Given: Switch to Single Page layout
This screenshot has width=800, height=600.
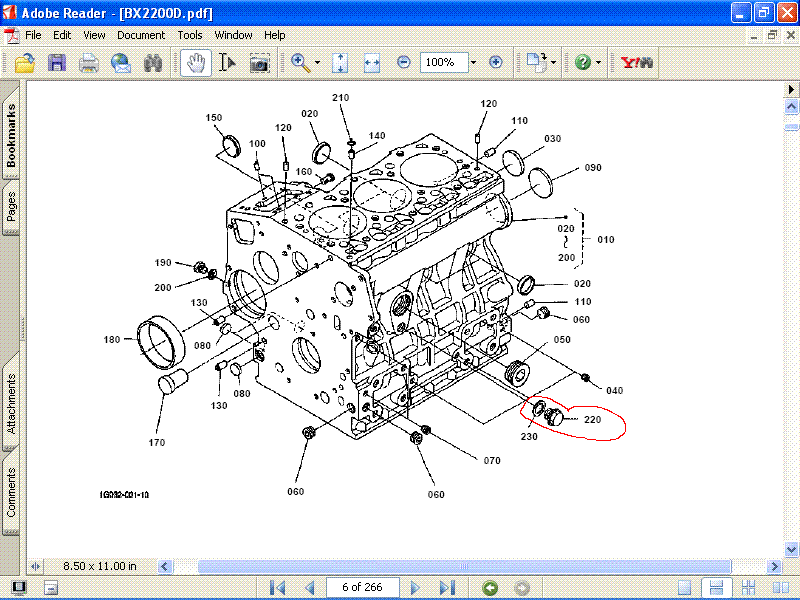Looking at the screenshot, I should (683, 587).
